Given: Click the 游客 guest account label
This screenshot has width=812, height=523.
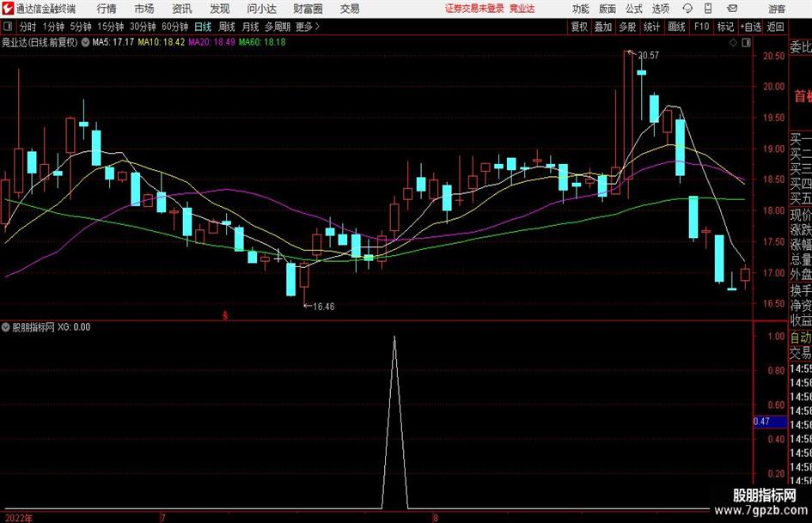Looking at the screenshot, I should point(777,9).
